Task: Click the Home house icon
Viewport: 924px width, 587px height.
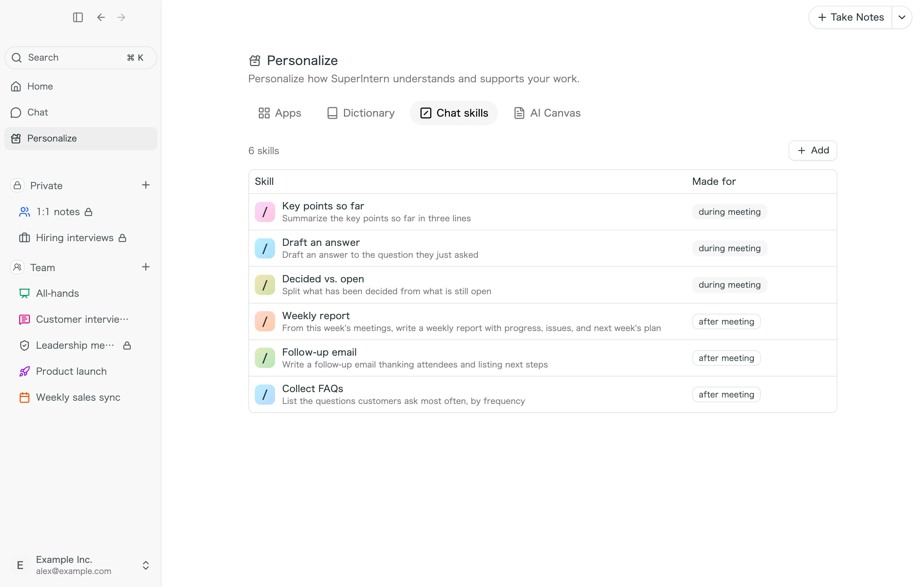Action: pyautogui.click(x=16, y=86)
